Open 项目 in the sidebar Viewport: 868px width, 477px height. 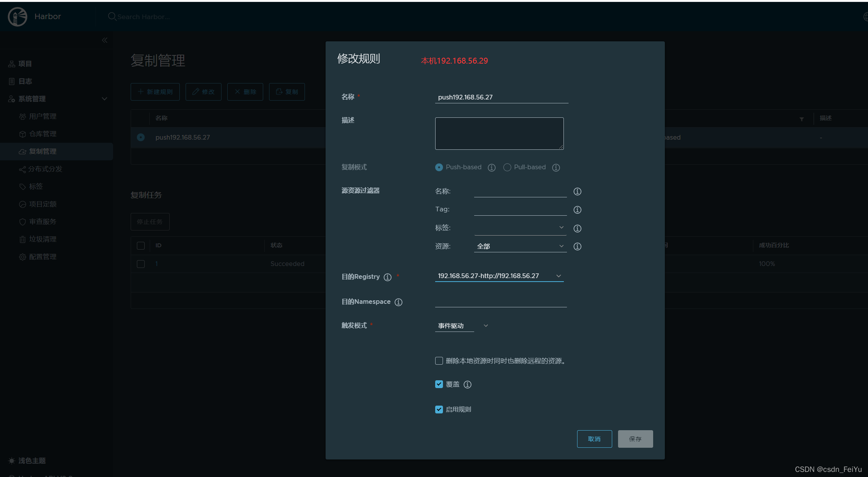click(x=25, y=64)
